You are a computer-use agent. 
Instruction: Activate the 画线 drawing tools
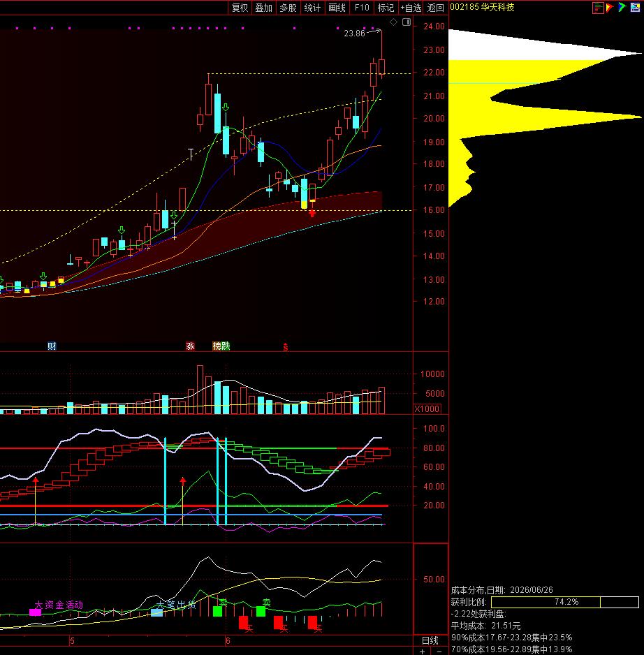pos(337,8)
